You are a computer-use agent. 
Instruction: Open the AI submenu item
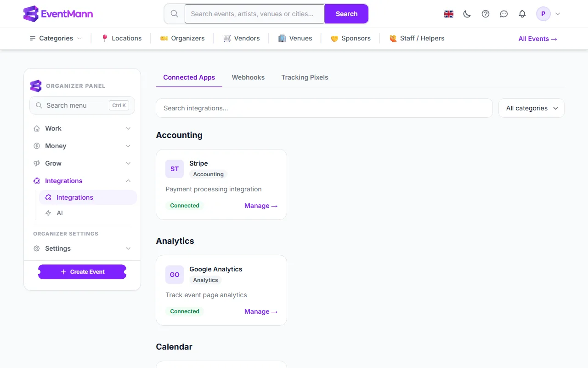[x=88, y=213]
